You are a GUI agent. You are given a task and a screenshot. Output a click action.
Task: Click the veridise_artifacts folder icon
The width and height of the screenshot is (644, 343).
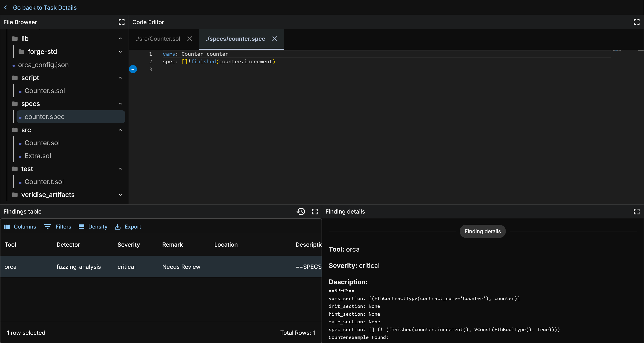coord(15,195)
